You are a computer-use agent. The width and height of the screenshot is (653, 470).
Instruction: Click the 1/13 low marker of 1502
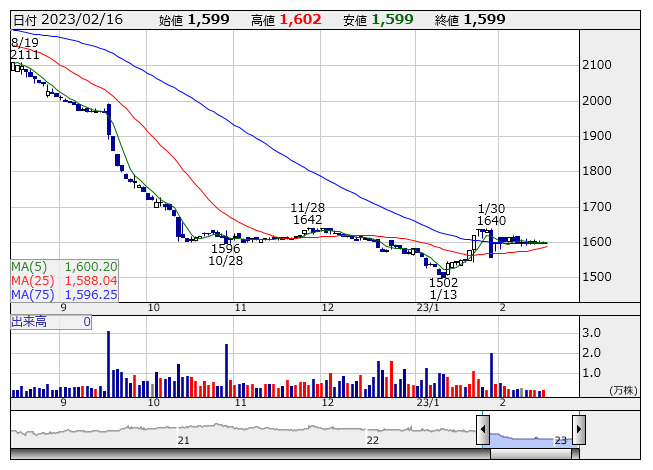443,289
